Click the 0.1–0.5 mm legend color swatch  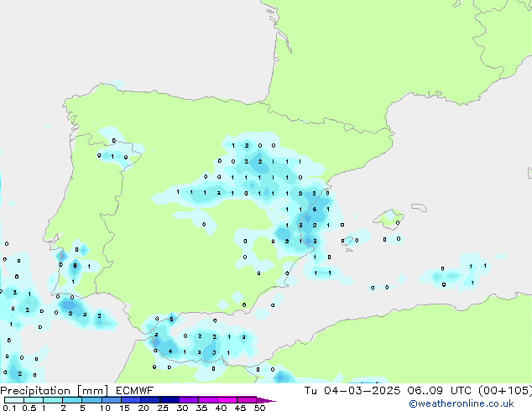point(14,400)
